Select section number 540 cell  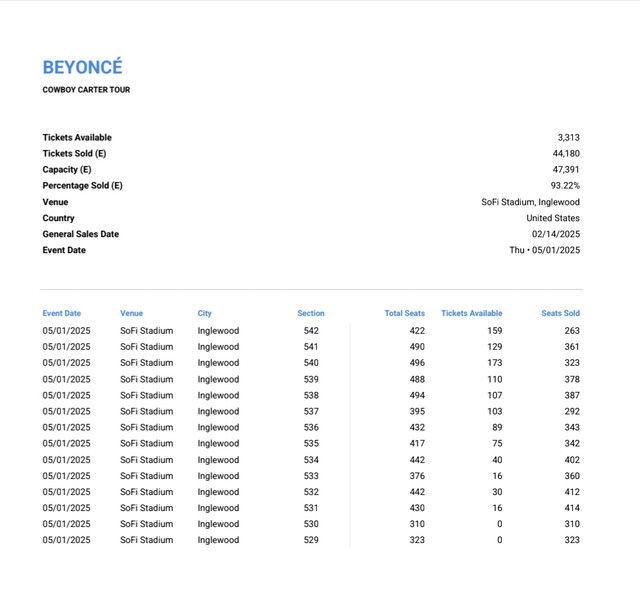point(311,363)
